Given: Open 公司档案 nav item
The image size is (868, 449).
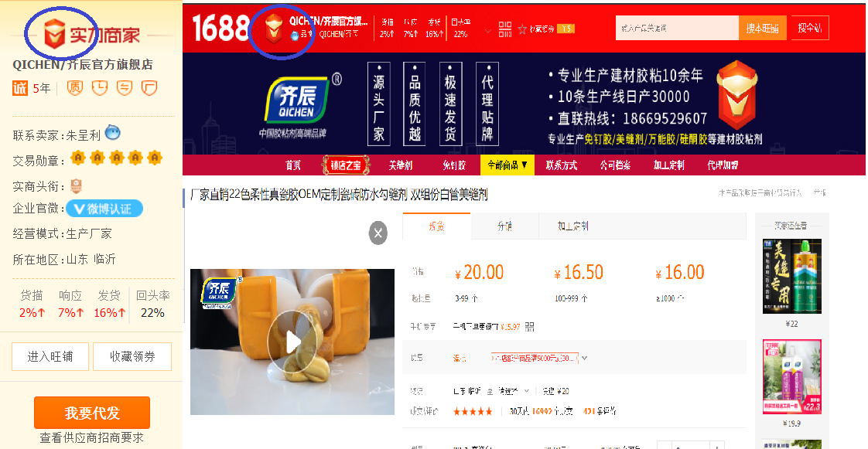Looking at the screenshot, I should [x=615, y=165].
